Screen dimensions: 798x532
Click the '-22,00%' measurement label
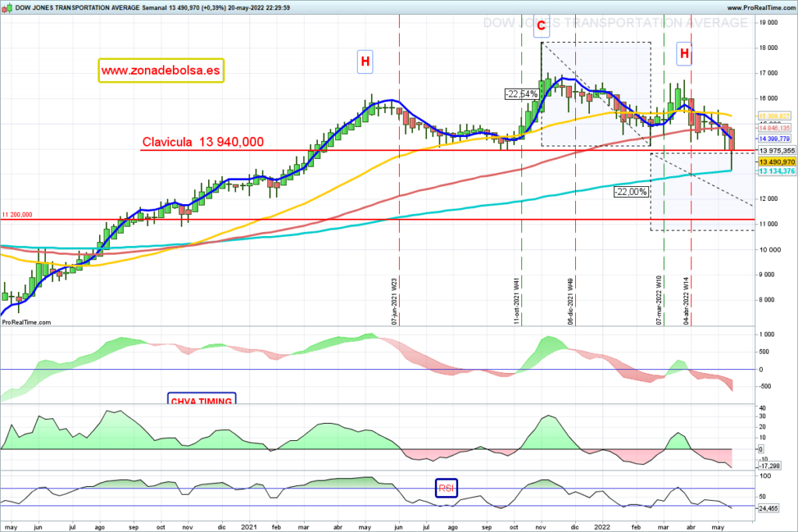[630, 192]
